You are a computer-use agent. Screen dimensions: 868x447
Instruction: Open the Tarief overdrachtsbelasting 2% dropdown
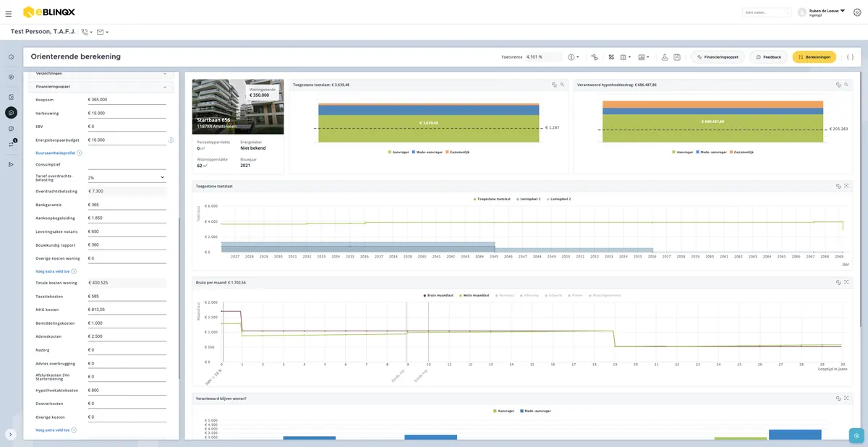tap(127, 177)
